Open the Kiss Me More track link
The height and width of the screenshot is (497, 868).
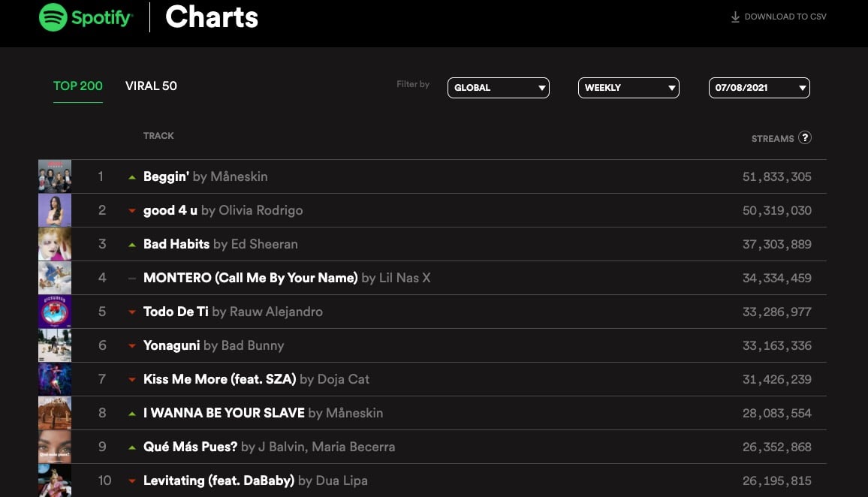pos(219,379)
